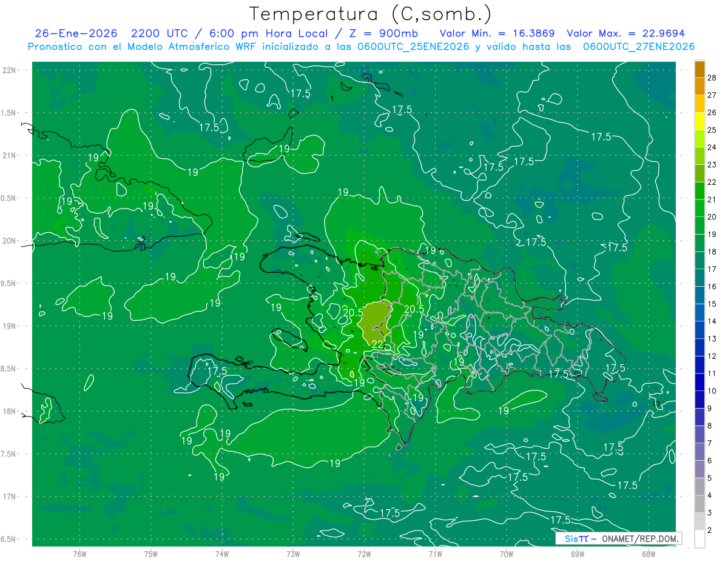The image size is (728, 562).
Task: Click the '71W' longitude axis label
Action: pyautogui.click(x=435, y=554)
